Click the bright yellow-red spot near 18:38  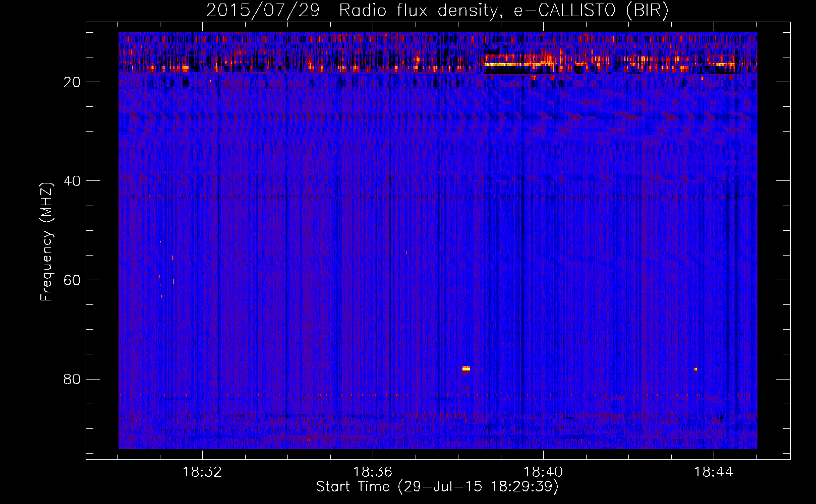[466, 369]
